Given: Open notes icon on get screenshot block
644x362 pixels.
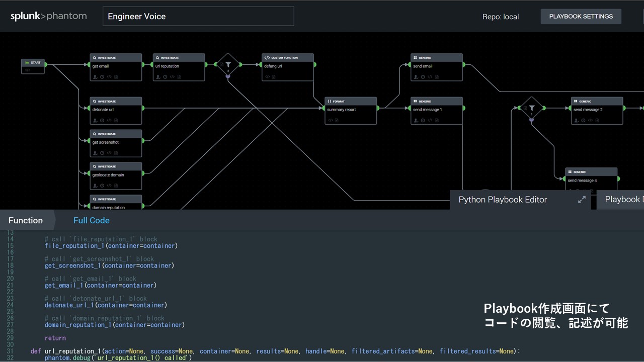Looking at the screenshot, I should click(116, 153).
